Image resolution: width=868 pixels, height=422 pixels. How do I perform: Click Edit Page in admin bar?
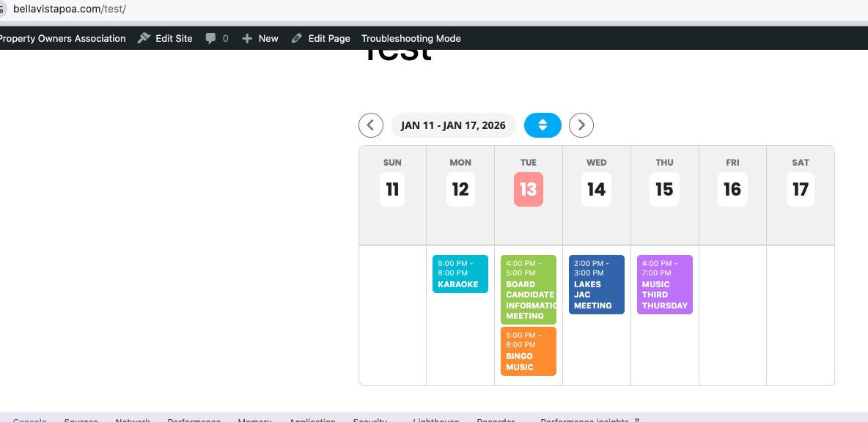pyautogui.click(x=320, y=38)
